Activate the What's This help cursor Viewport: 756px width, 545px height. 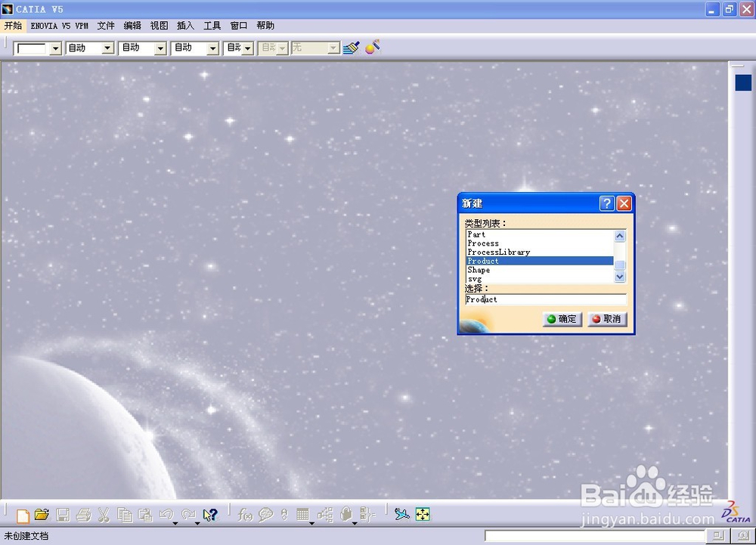click(x=210, y=515)
